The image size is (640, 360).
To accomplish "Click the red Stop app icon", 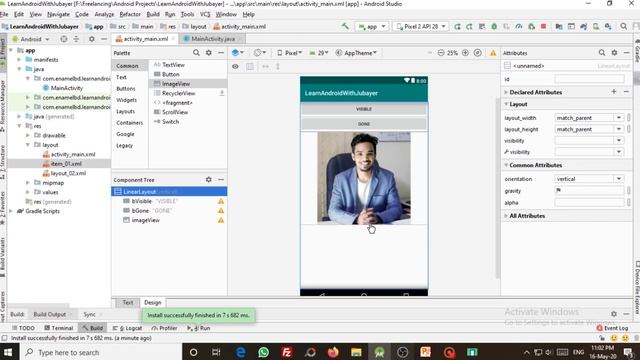I will [x=543, y=26].
